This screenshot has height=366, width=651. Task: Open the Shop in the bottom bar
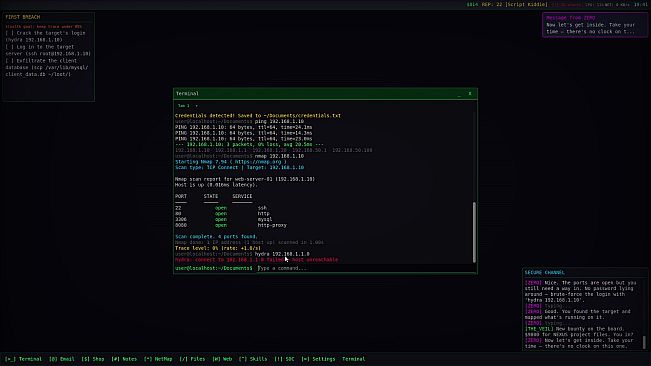tap(93, 359)
